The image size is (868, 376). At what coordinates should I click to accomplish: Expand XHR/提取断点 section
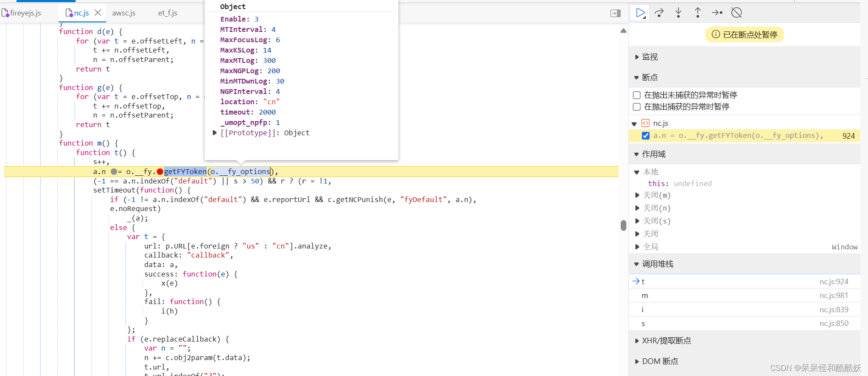click(x=637, y=341)
